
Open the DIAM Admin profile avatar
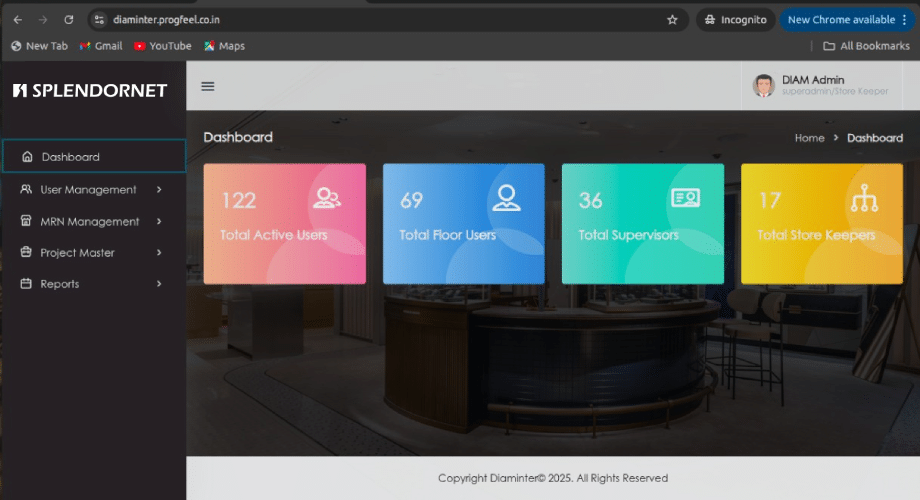click(764, 86)
